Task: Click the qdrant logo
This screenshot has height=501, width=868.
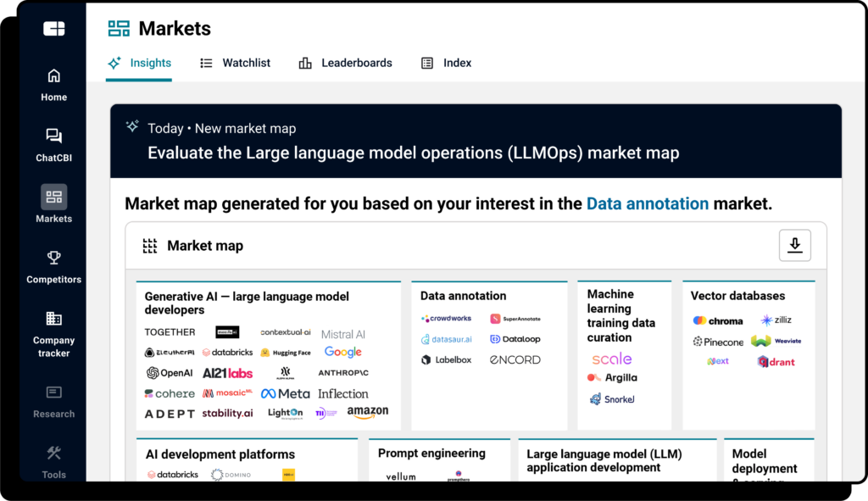Action: (776, 362)
